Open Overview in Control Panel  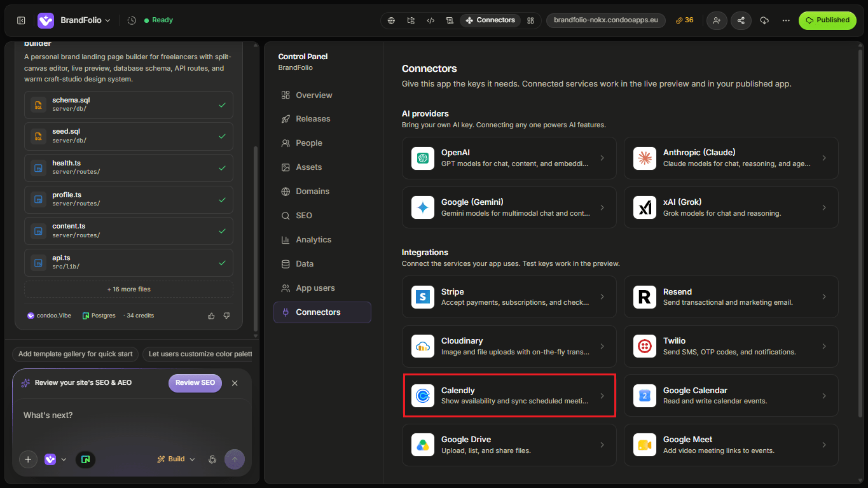322,95
